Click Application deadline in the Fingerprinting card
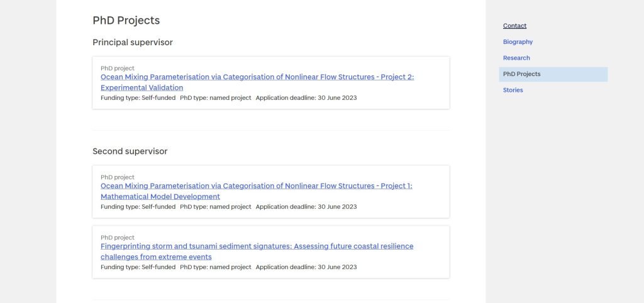The width and height of the screenshot is (644, 303). [306, 267]
